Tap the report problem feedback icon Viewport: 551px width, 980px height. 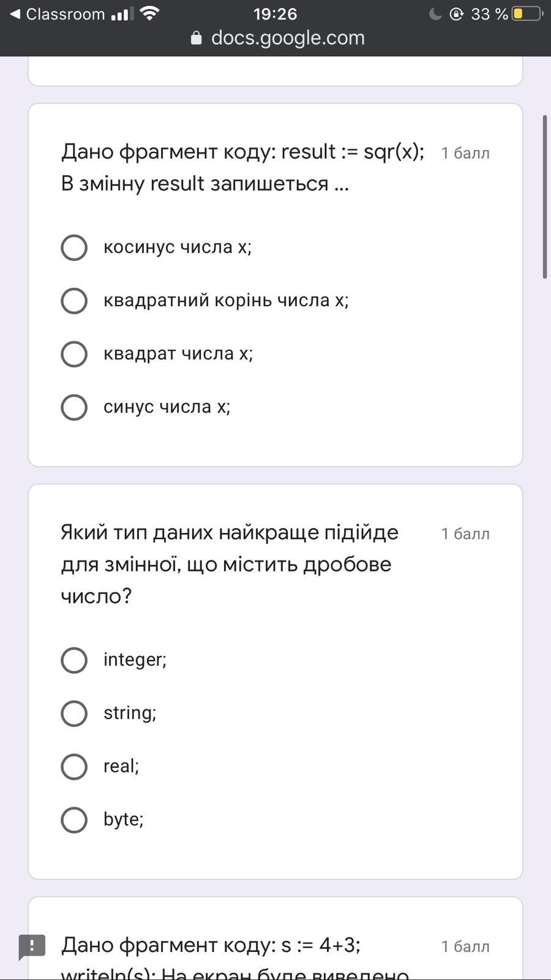(x=32, y=946)
